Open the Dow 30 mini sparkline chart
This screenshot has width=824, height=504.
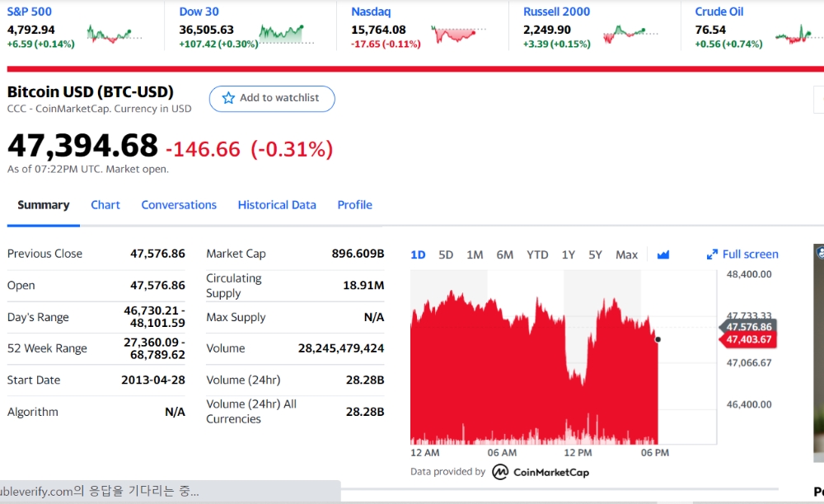[287, 34]
